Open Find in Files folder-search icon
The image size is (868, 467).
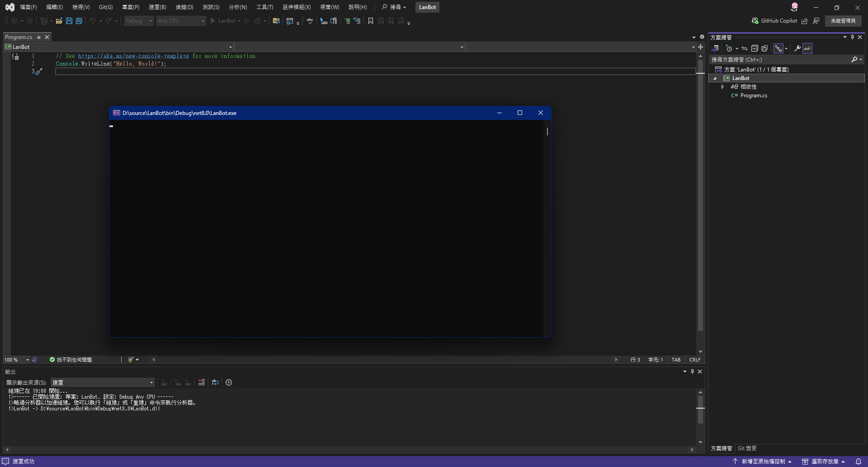276,21
